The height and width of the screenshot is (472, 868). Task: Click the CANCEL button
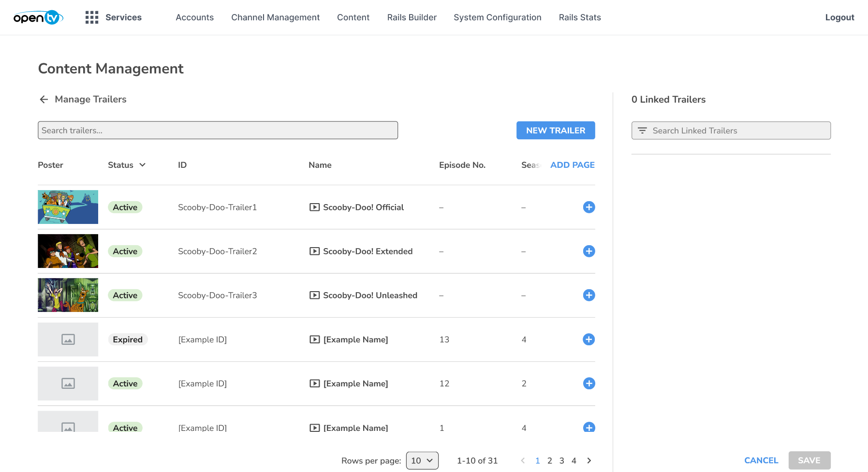(x=761, y=460)
